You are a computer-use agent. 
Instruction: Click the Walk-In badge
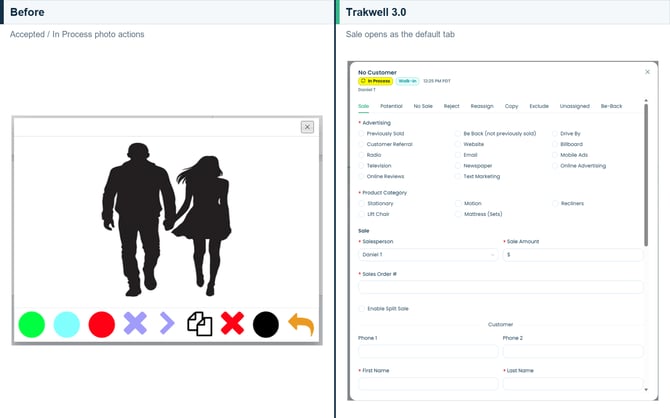click(407, 81)
